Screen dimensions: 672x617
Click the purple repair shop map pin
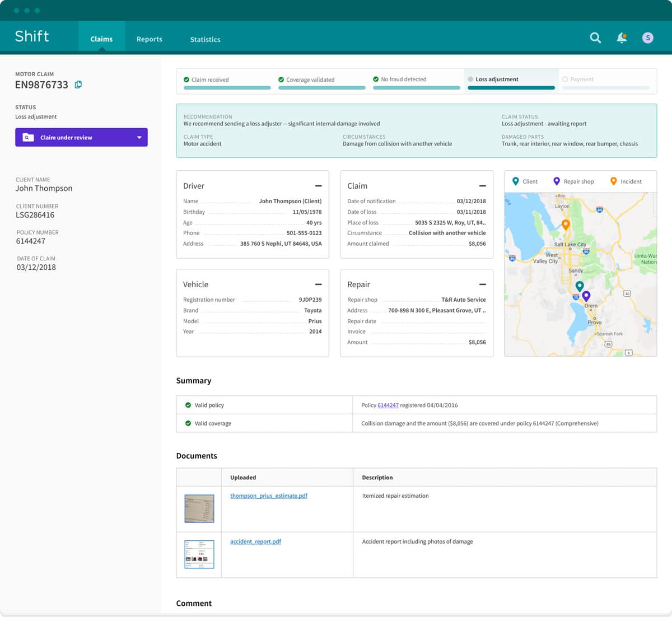tap(586, 295)
